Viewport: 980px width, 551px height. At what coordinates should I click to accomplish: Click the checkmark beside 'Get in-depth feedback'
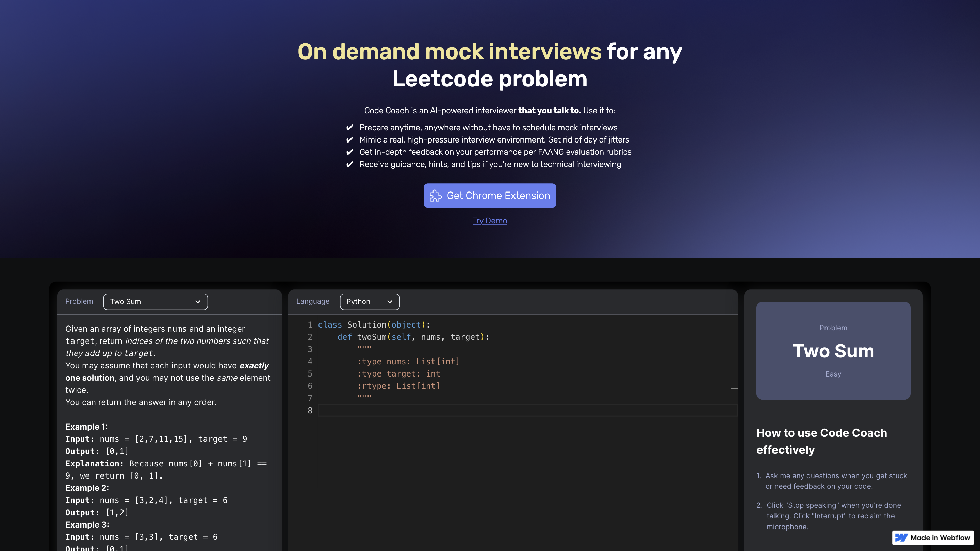click(350, 152)
